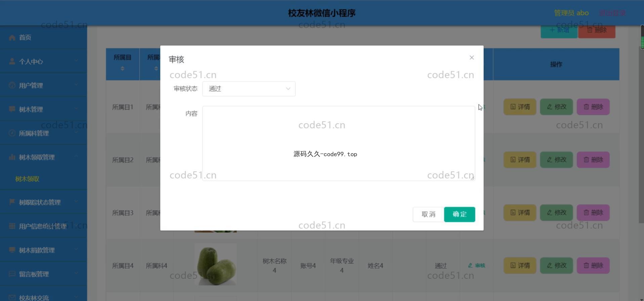The width and height of the screenshot is (644, 301).
Task: Click the grid icon beside 用户信息统计管理
Action: point(12,226)
